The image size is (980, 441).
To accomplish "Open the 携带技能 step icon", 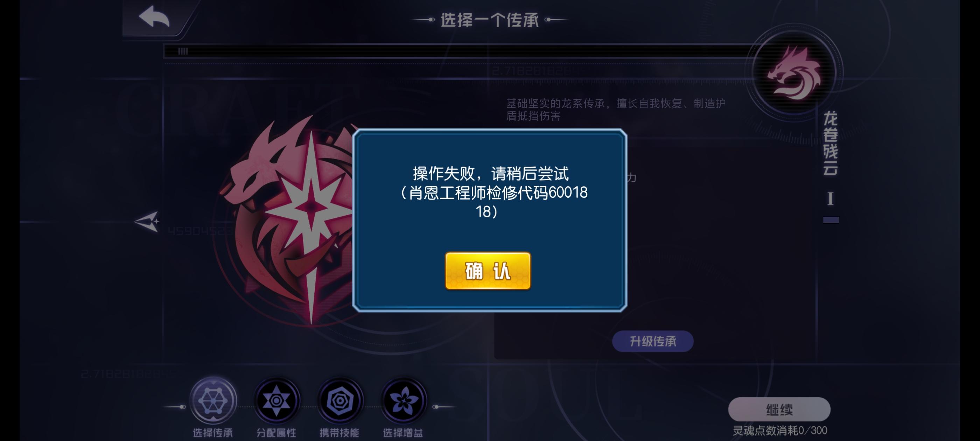I will point(340,400).
